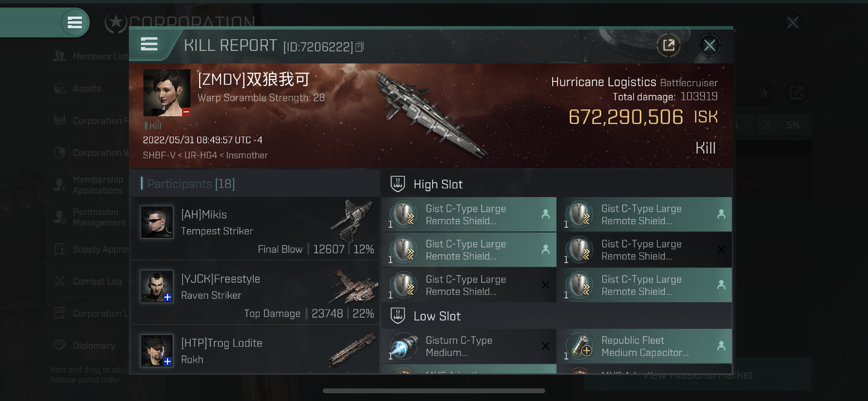Click the share kill report icon
Screen dimensions: 868x401
pos(668,46)
